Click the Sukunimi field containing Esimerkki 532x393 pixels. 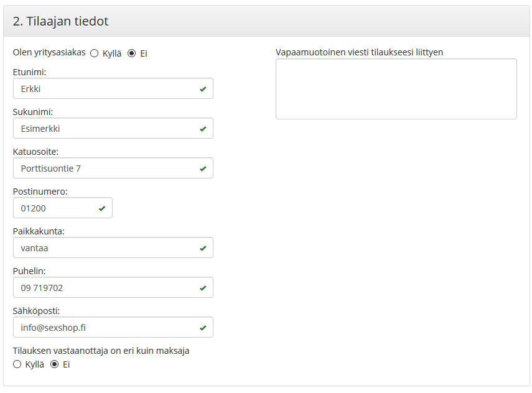[106, 129]
